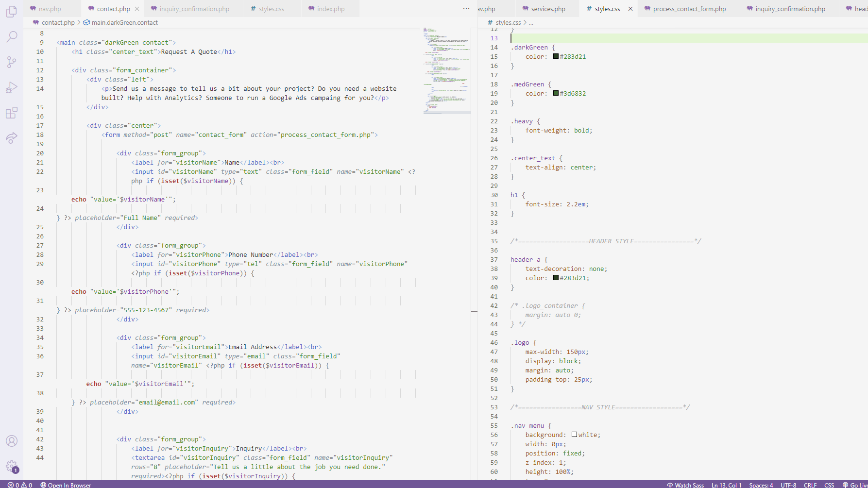Open color picker for white background swatch

point(574,435)
